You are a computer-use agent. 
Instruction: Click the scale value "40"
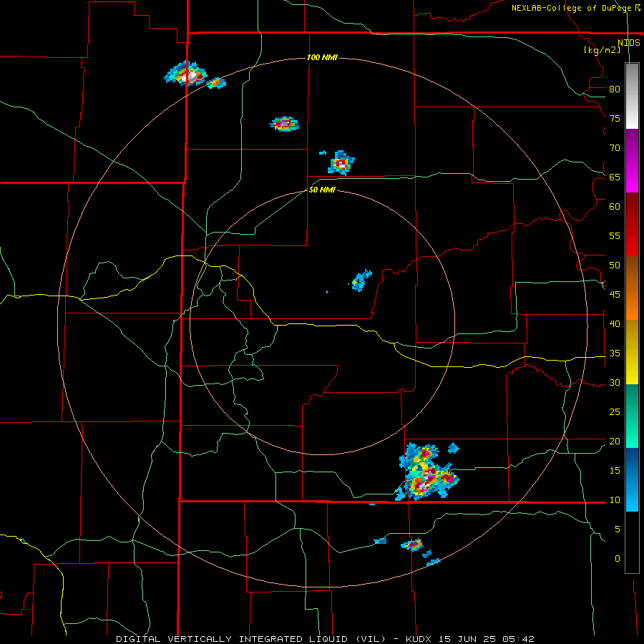pyautogui.click(x=615, y=324)
